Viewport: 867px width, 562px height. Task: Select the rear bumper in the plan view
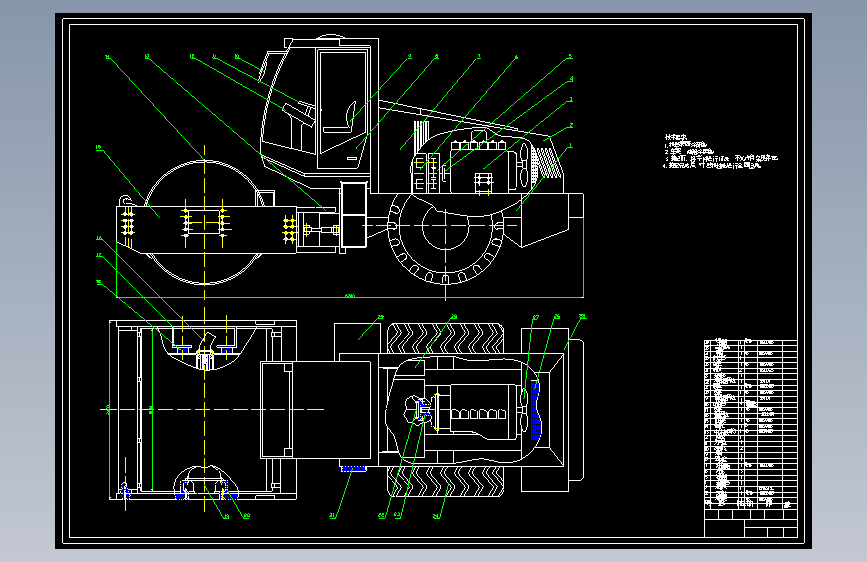click(576, 410)
